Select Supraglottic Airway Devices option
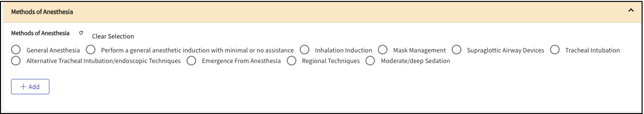Image resolution: width=644 pixels, height=114 pixels. click(x=456, y=50)
